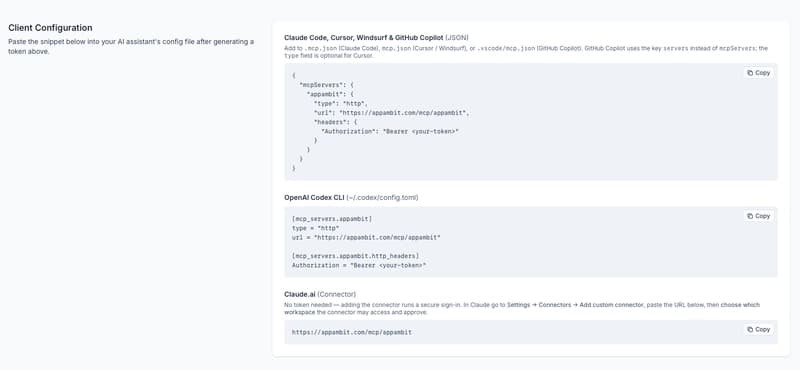Image resolution: width=800 pixels, height=370 pixels.
Task: Click the [mcp_servers.appambit] toml line
Action: point(332,219)
